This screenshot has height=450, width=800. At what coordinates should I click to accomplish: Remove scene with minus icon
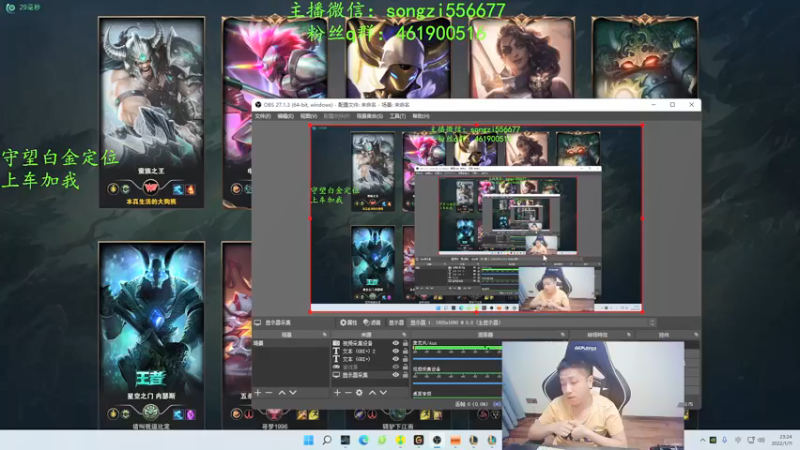coord(269,392)
